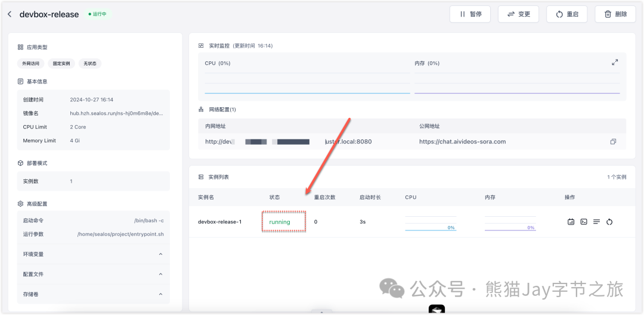The width and height of the screenshot is (644, 315).
Task: Open terminal for devbox-release-1
Action: (x=584, y=222)
